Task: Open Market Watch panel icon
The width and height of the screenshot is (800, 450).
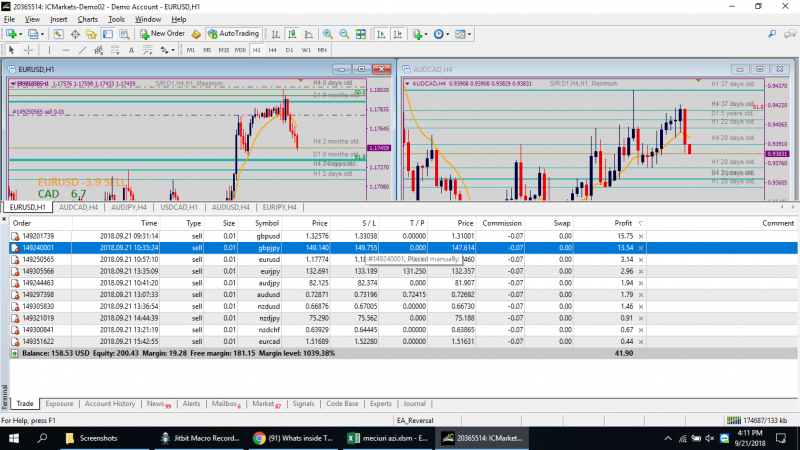Action: (x=59, y=33)
